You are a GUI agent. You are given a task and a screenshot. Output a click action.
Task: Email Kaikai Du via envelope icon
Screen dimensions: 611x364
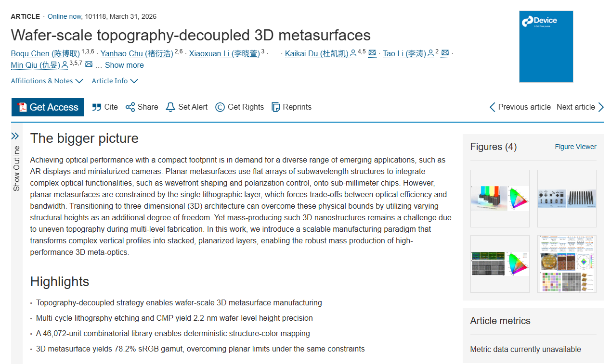[372, 53]
